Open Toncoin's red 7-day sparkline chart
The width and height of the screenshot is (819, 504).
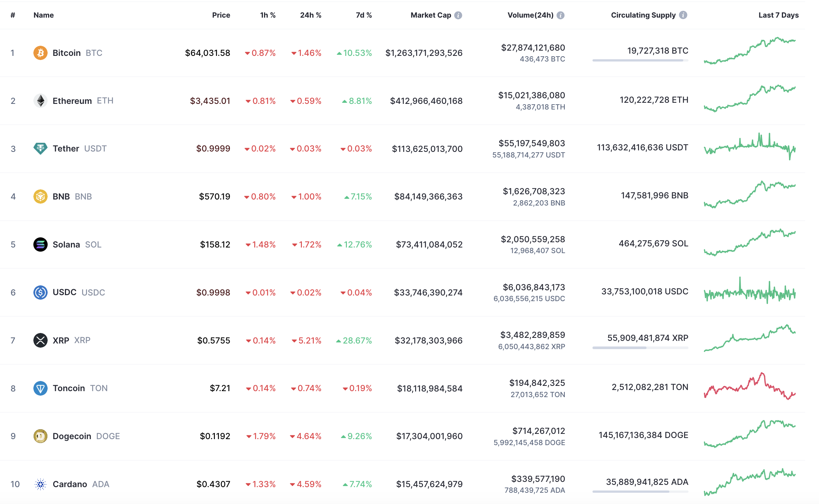point(750,386)
